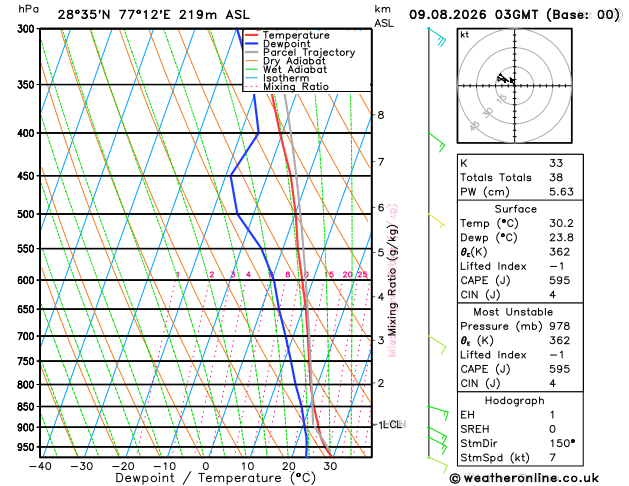
Task: Click the 400 hPa pressure label
Action: pos(28,133)
